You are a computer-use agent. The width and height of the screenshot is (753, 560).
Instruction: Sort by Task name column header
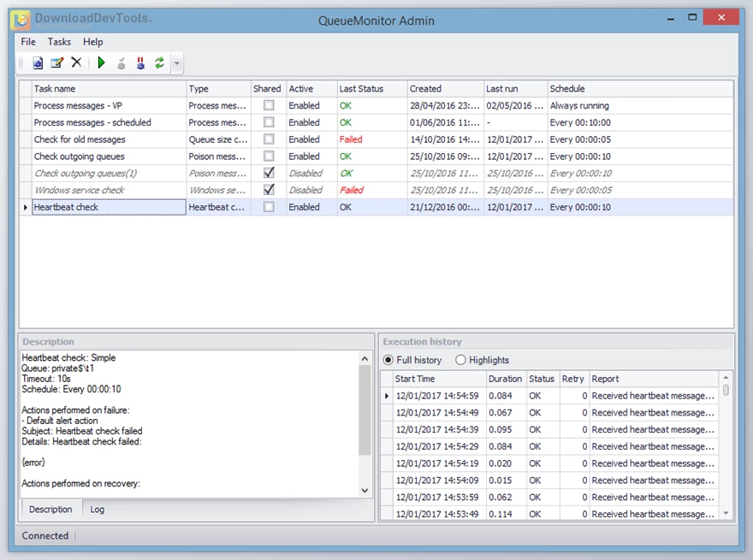pyautogui.click(x=109, y=88)
